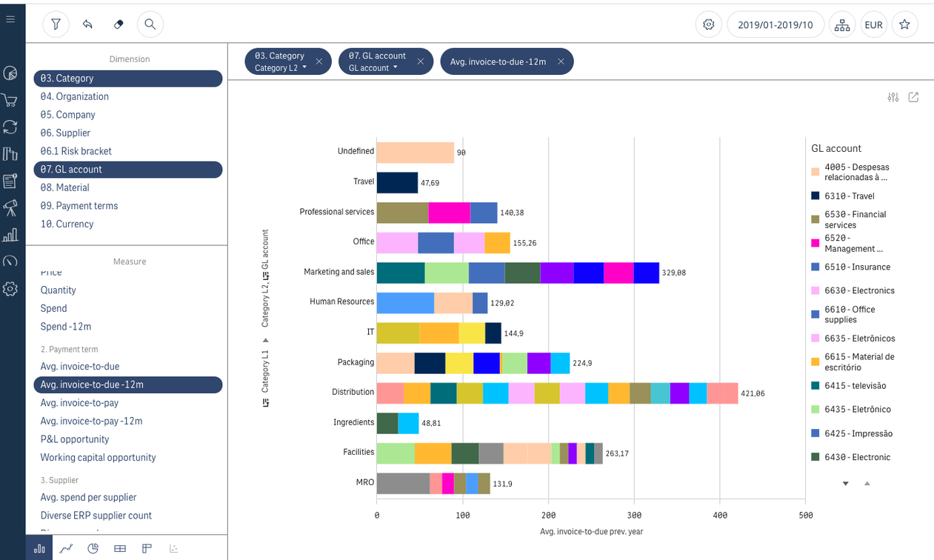Click the undo arrow icon
Screen dimensions: 934x560
pyautogui.click(x=87, y=24)
